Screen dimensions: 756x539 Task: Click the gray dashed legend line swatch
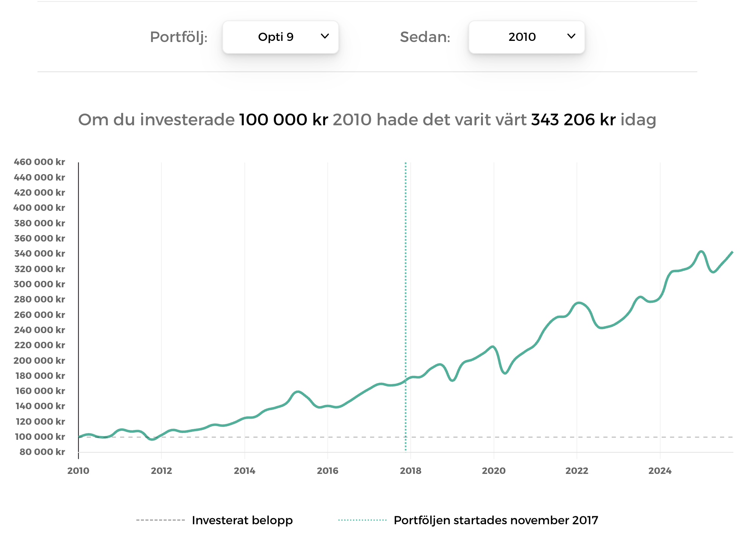click(x=160, y=520)
